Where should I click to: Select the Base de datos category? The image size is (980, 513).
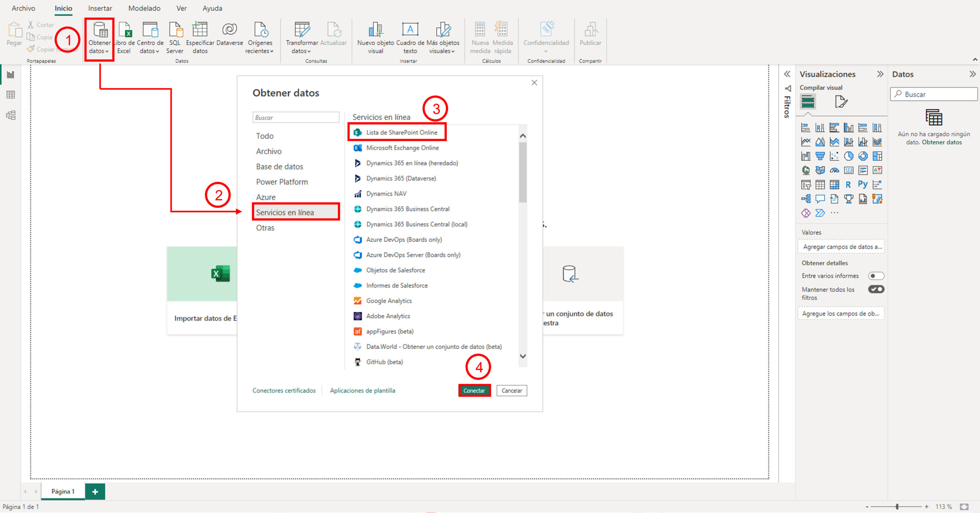[x=279, y=166]
